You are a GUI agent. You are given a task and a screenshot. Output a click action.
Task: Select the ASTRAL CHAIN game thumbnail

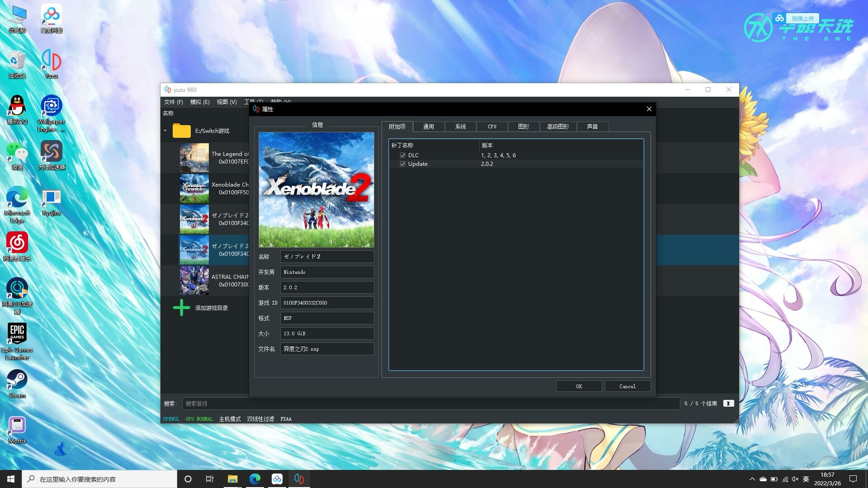coord(194,280)
